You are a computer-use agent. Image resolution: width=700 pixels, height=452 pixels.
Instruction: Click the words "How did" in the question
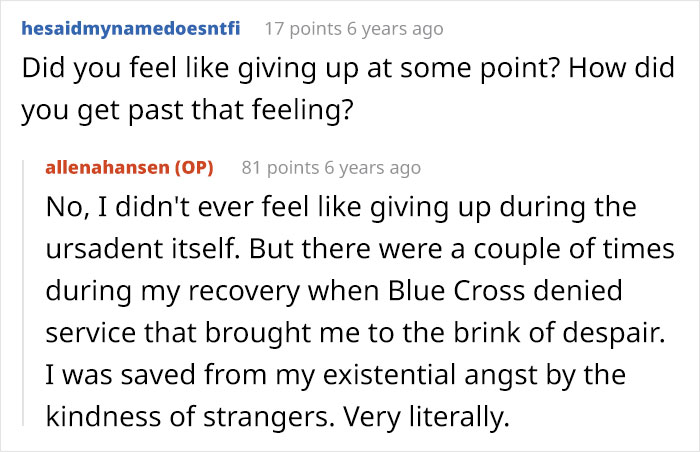tap(621, 69)
